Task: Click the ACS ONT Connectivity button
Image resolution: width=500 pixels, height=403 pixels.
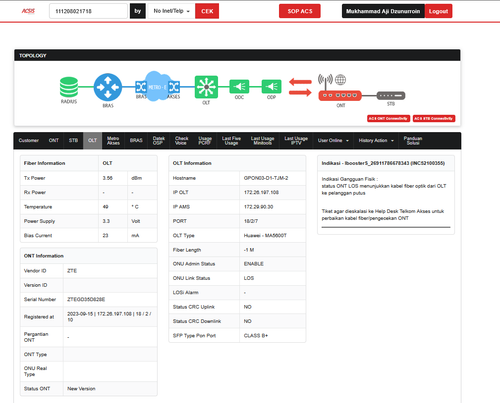Action: (x=388, y=118)
